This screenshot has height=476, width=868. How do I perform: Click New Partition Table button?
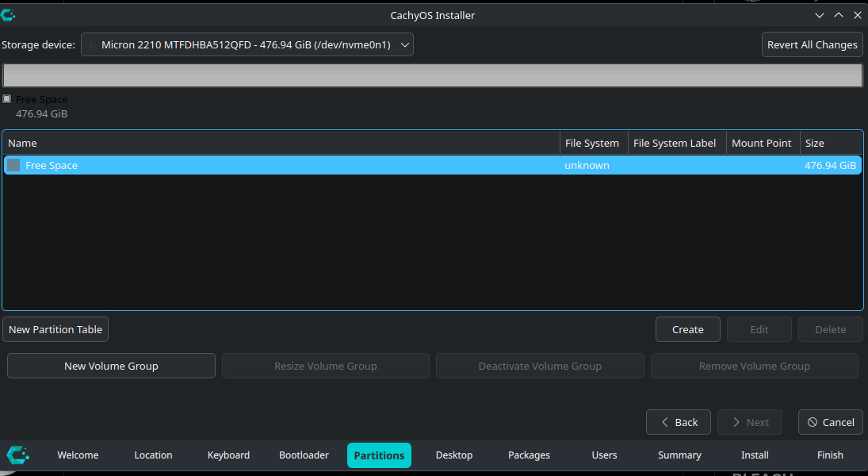pyautogui.click(x=55, y=330)
